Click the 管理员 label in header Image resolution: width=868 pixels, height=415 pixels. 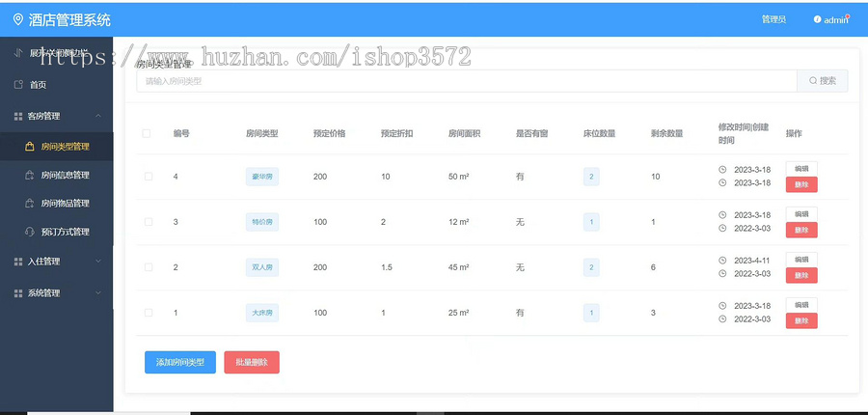click(x=773, y=20)
